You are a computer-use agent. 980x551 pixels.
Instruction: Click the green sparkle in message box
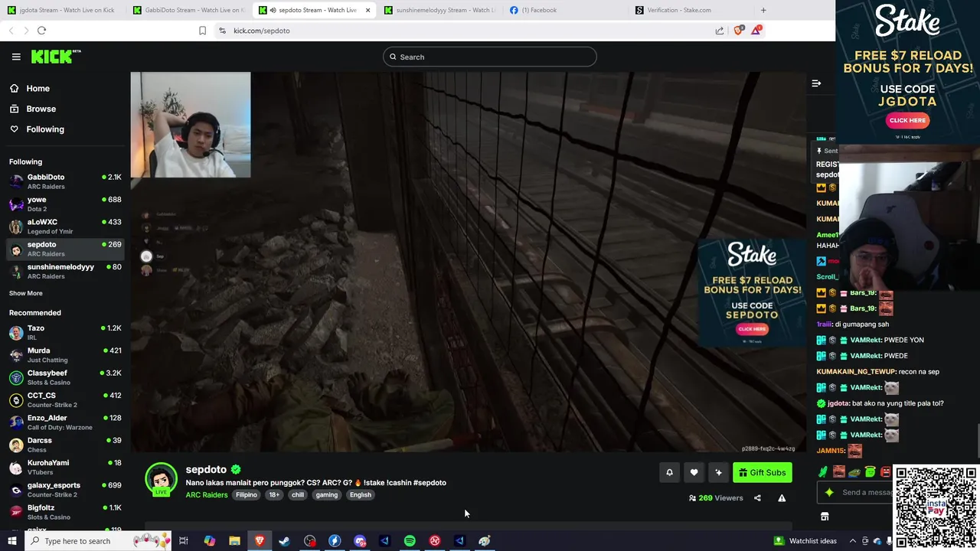pos(829,492)
